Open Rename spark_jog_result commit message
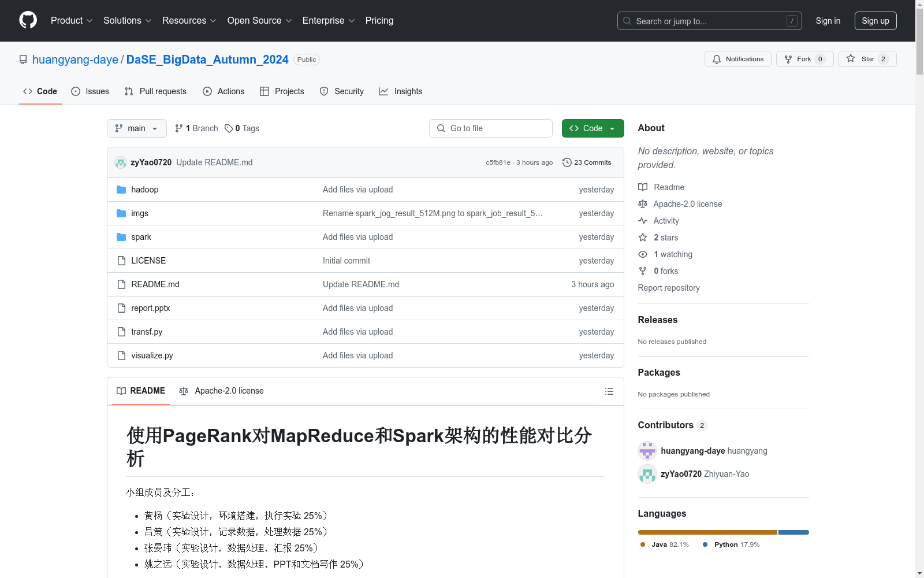This screenshot has width=924, height=578. [433, 213]
